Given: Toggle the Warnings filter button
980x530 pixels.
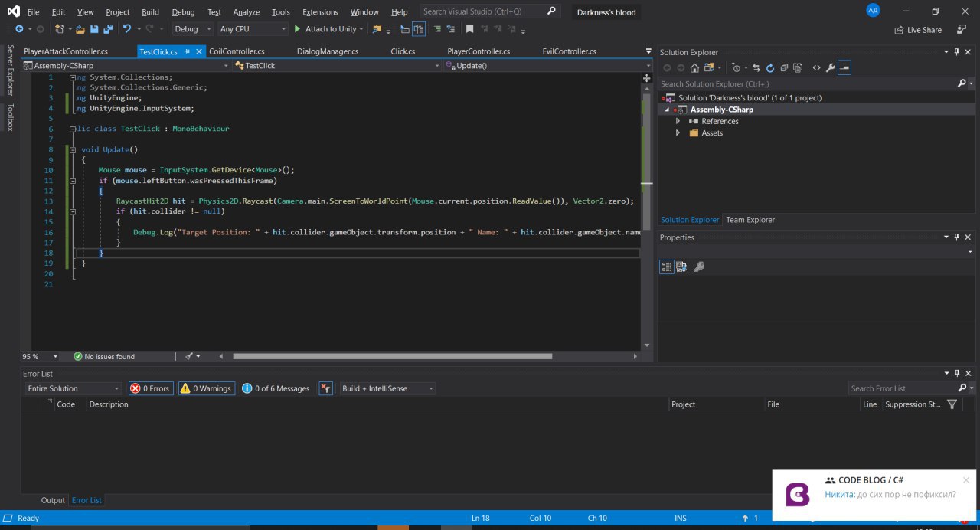Looking at the screenshot, I should click(207, 388).
